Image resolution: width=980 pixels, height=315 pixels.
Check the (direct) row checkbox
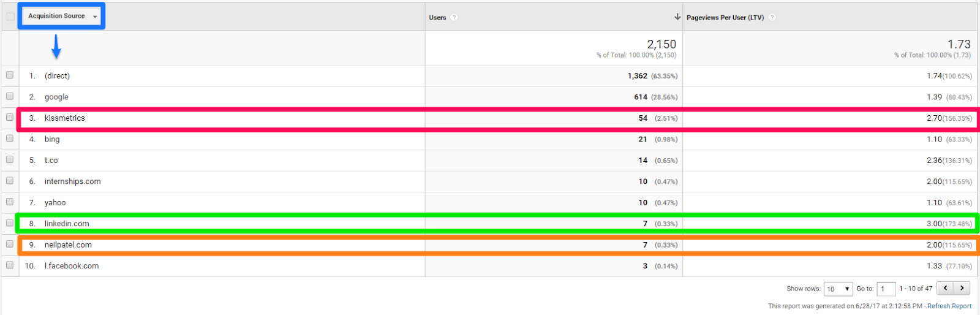(x=10, y=75)
